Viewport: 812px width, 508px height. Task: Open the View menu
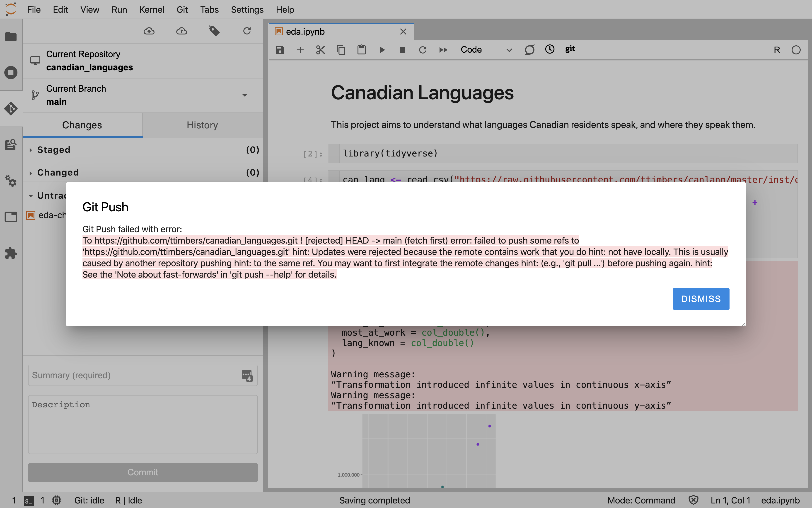click(x=89, y=9)
